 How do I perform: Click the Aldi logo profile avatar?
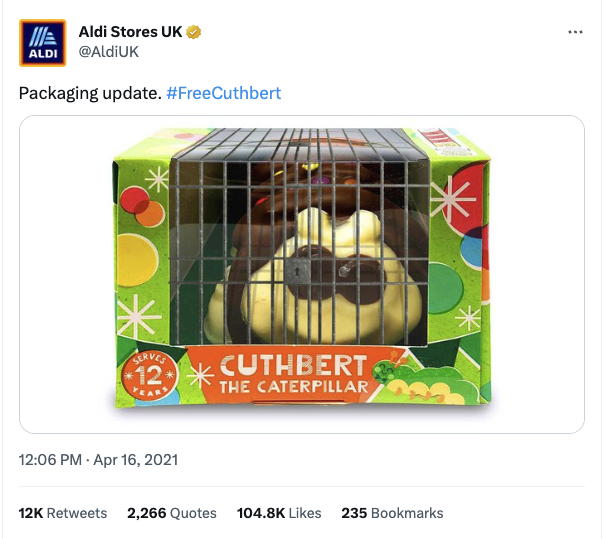tap(42, 45)
